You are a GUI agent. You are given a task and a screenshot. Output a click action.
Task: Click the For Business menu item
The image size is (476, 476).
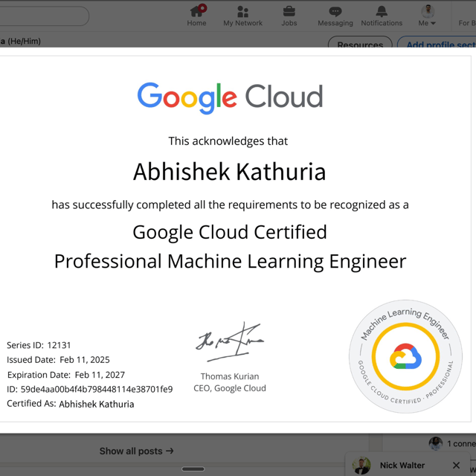point(467,23)
